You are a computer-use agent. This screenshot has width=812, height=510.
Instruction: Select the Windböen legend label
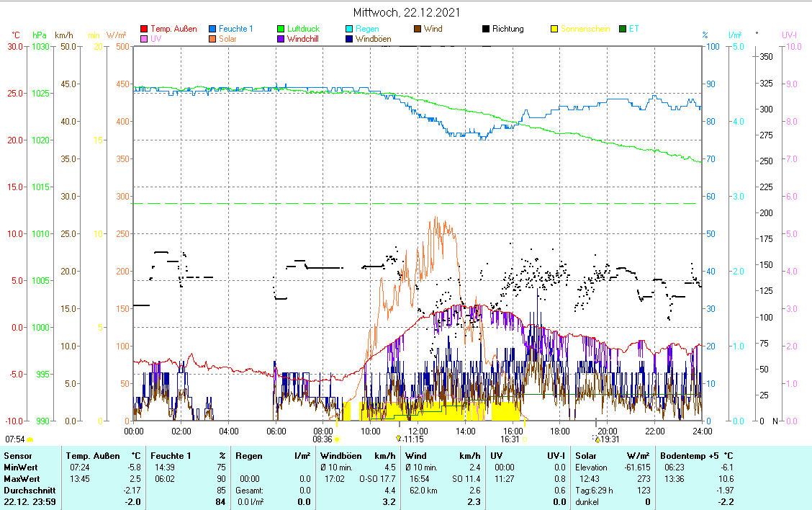[x=374, y=39]
